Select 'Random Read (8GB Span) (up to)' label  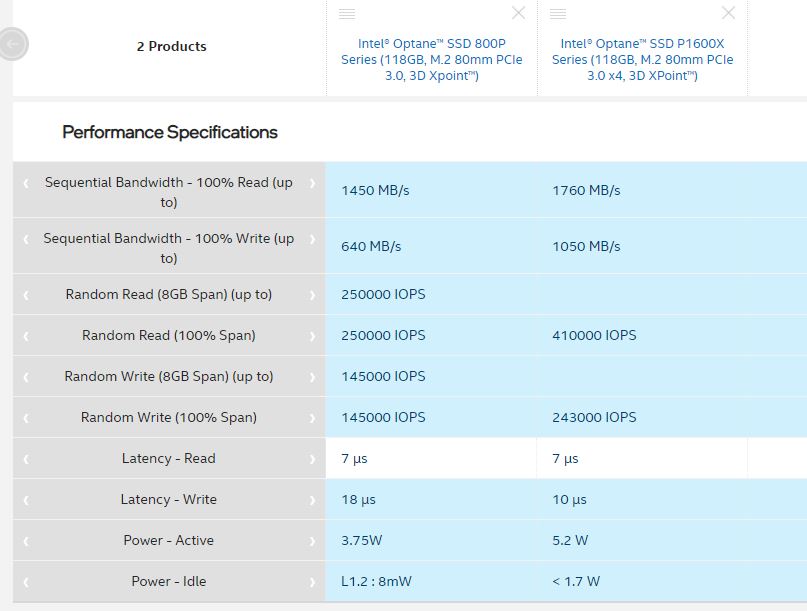[169, 294]
